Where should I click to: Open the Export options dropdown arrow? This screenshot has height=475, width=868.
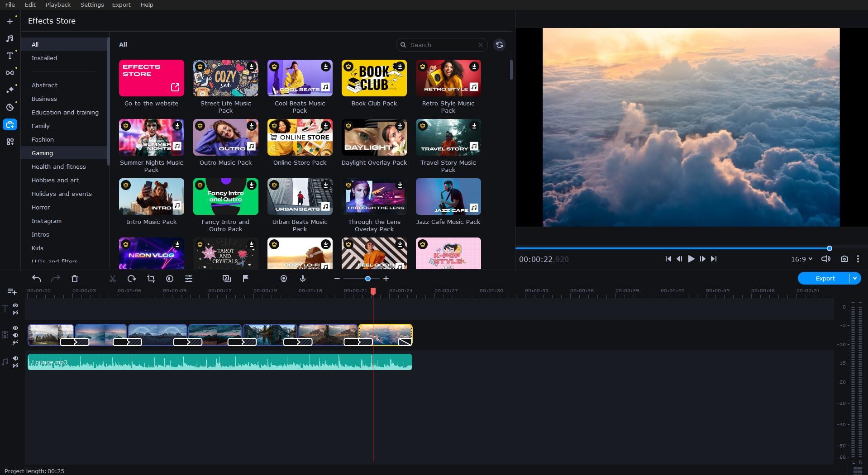click(854, 278)
